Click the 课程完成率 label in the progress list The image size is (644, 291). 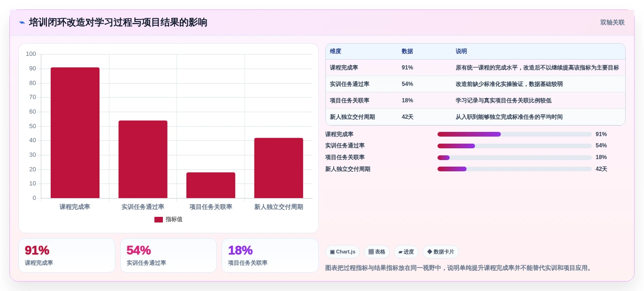339,134
